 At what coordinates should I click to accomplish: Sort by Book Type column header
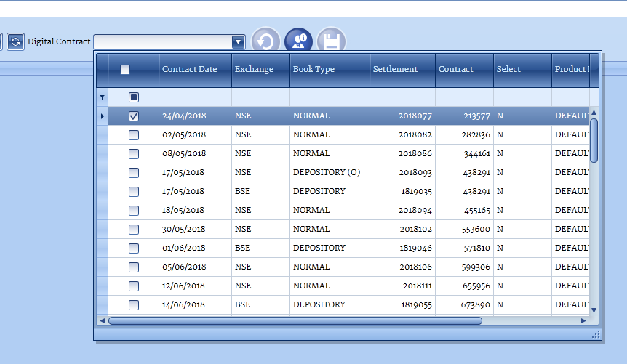[x=313, y=70]
